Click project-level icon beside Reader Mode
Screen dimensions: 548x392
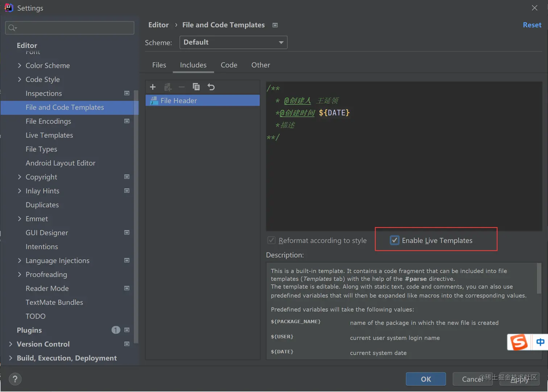pos(127,288)
